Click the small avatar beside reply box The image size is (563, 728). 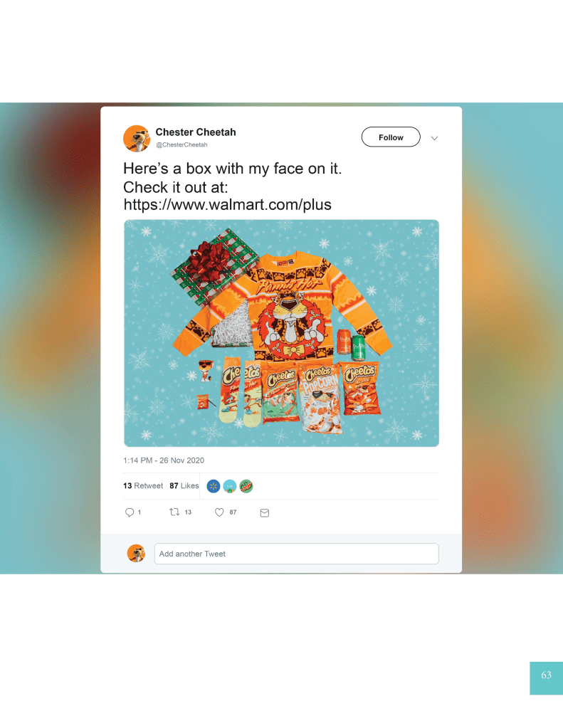pyautogui.click(x=136, y=554)
